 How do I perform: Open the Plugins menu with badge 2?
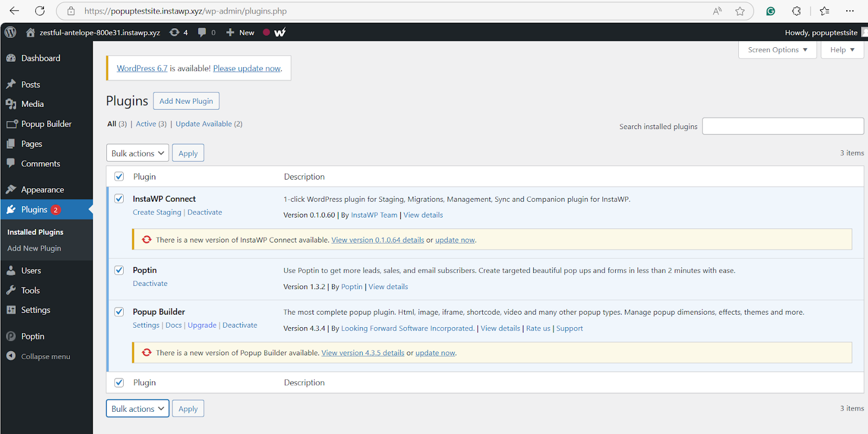point(47,209)
